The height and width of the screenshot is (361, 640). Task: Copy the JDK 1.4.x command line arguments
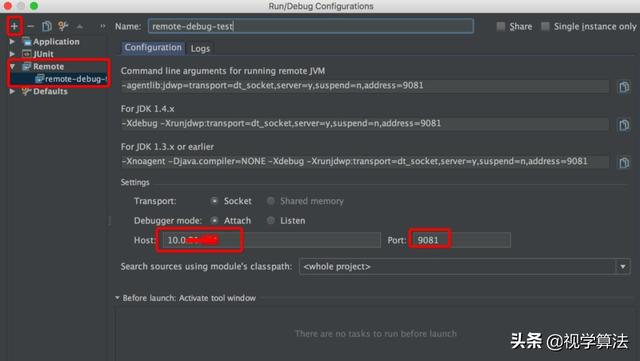point(624,125)
